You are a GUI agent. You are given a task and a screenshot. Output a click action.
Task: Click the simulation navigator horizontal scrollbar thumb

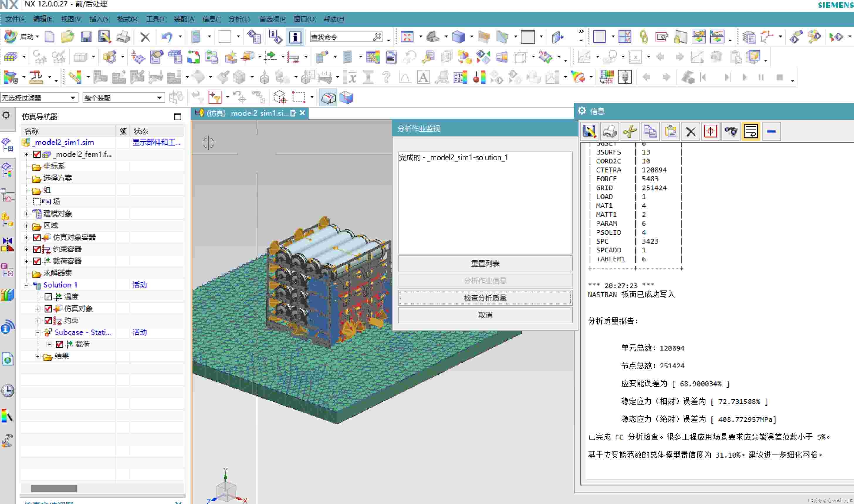coord(54,488)
